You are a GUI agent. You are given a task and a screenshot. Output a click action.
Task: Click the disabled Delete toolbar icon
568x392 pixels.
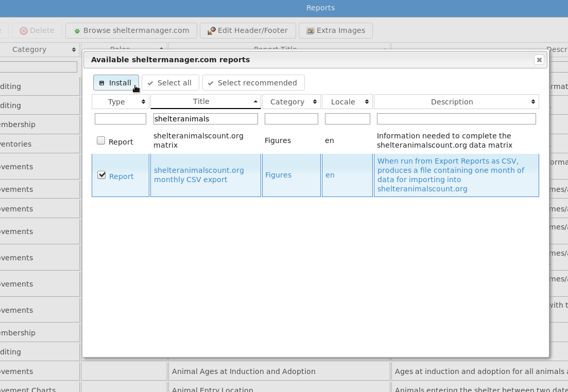click(x=37, y=30)
